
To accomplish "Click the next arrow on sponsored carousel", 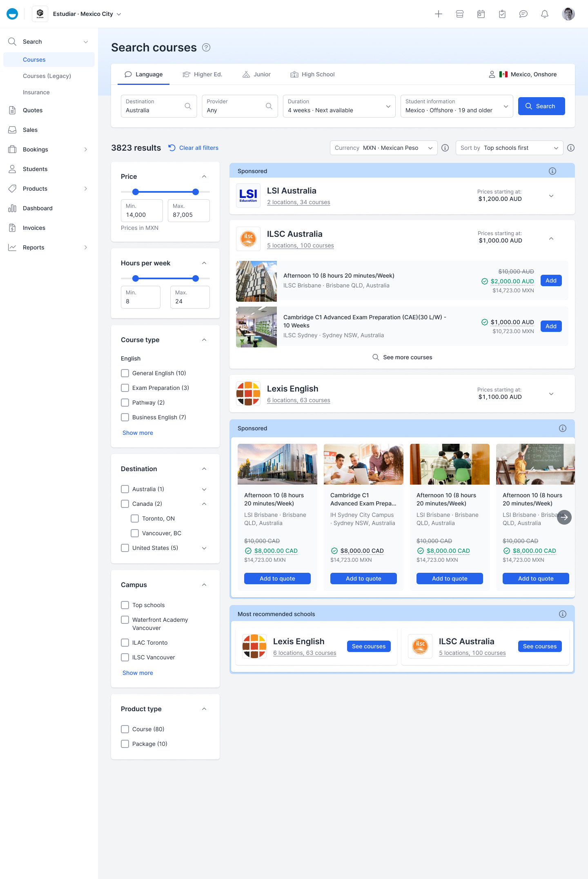I will point(564,517).
